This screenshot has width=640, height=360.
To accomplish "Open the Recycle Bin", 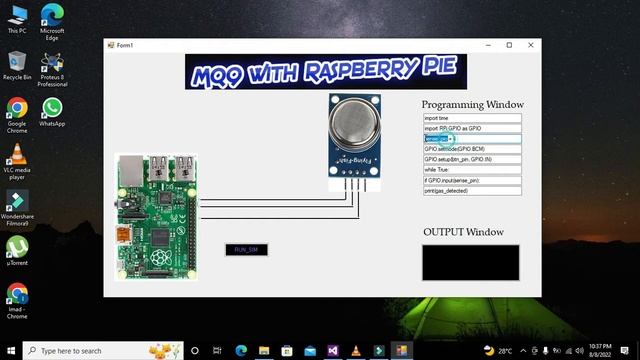I will pos(17,65).
